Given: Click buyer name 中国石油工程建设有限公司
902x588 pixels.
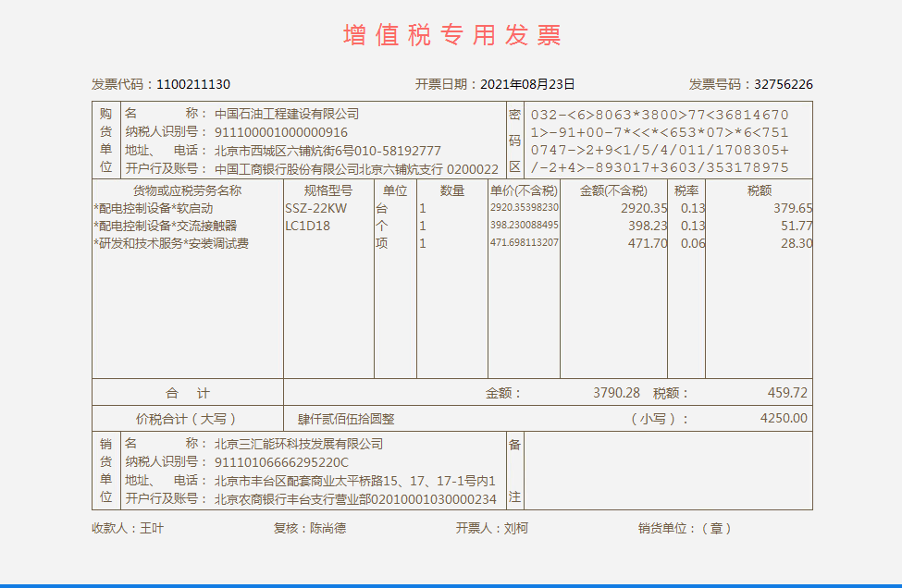Looking at the screenshot, I should click(287, 114).
